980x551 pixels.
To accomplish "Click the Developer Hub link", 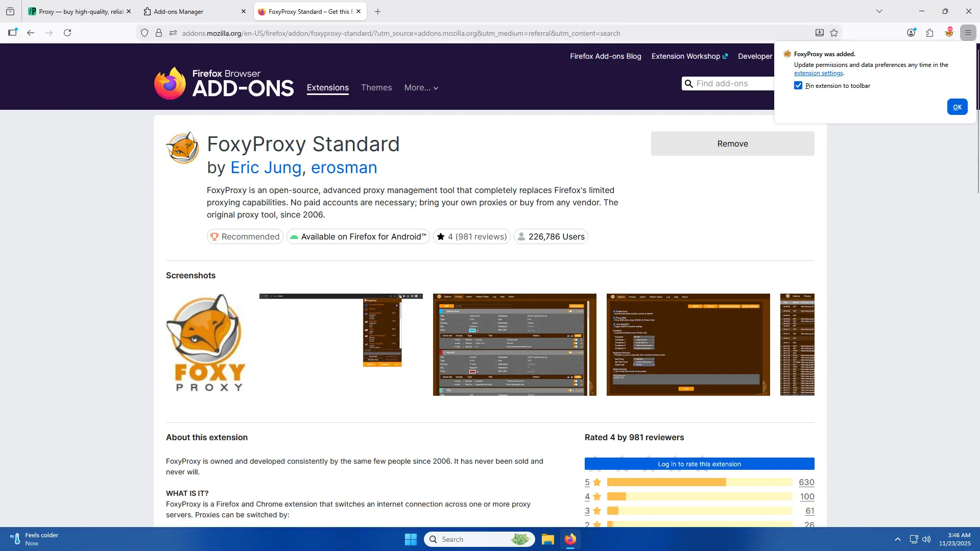I will click(x=755, y=56).
